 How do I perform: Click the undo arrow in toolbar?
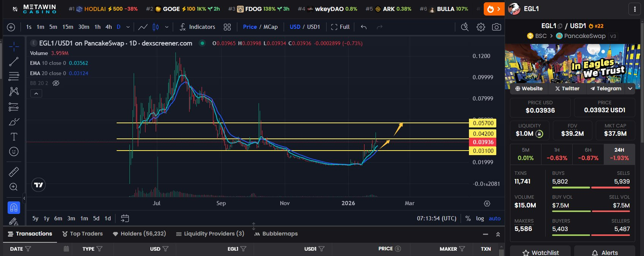point(364,27)
